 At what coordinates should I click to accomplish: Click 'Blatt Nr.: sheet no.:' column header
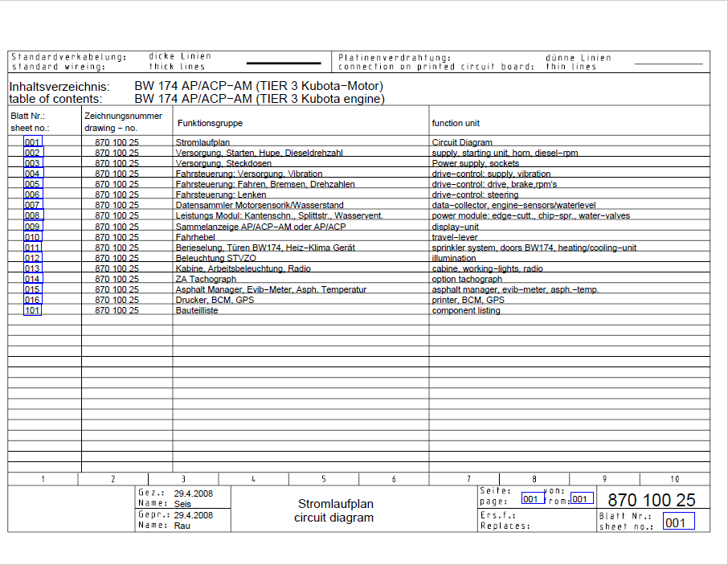coord(30,121)
